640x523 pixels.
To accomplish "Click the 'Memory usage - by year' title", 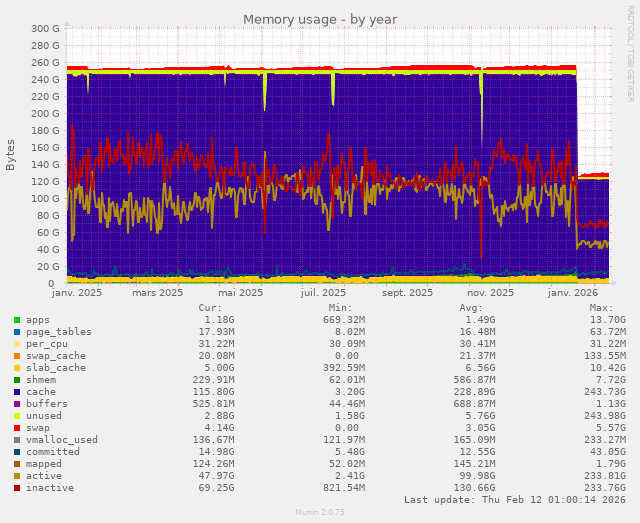I will pyautogui.click(x=320, y=19).
